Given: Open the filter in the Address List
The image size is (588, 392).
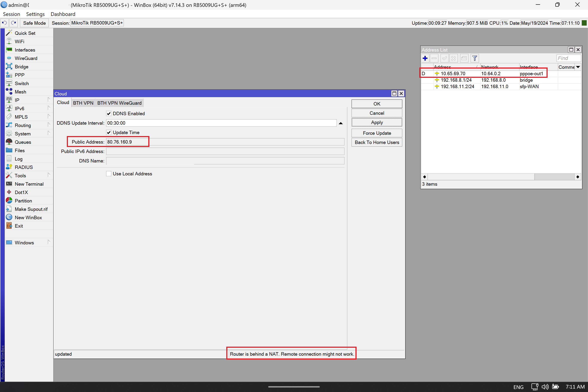Looking at the screenshot, I should 475,58.
